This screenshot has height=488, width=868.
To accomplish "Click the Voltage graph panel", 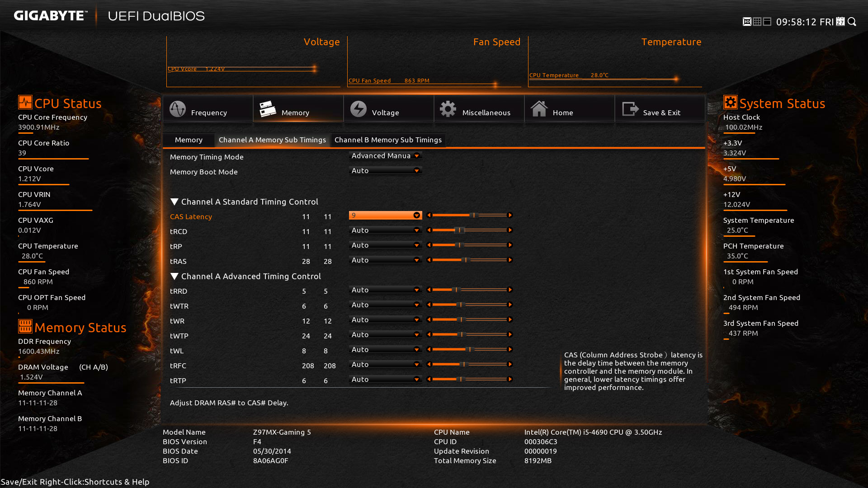I will coord(253,62).
